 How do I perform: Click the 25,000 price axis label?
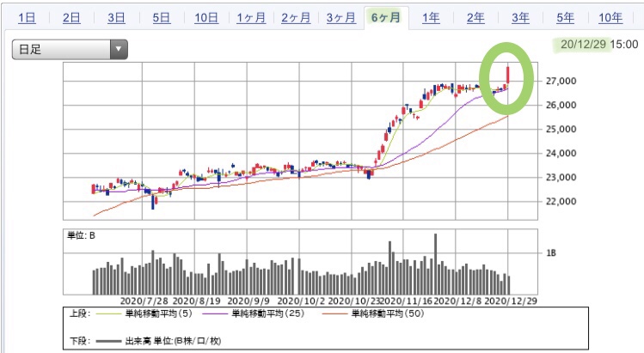coord(561,130)
